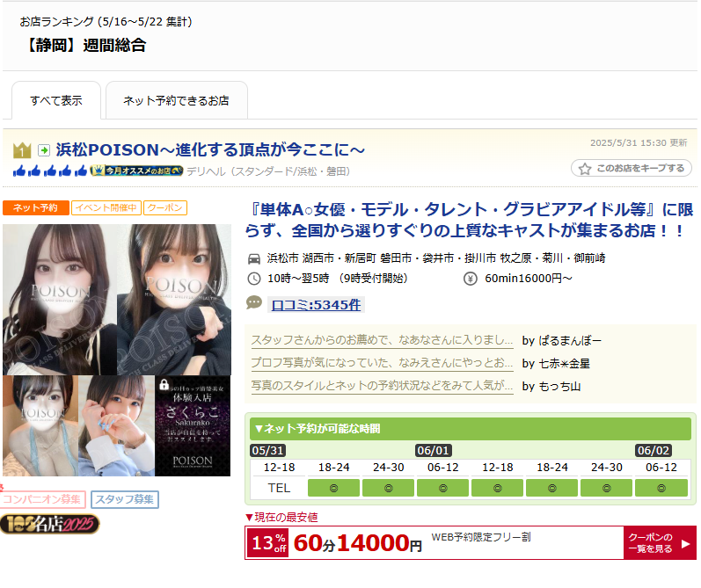Select 05/31 24-30 reservation slot
This screenshot has height=588, width=701.
[x=388, y=488]
